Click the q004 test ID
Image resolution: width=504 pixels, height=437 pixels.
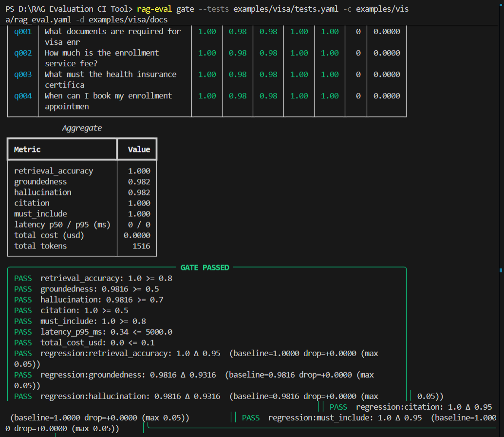click(23, 96)
